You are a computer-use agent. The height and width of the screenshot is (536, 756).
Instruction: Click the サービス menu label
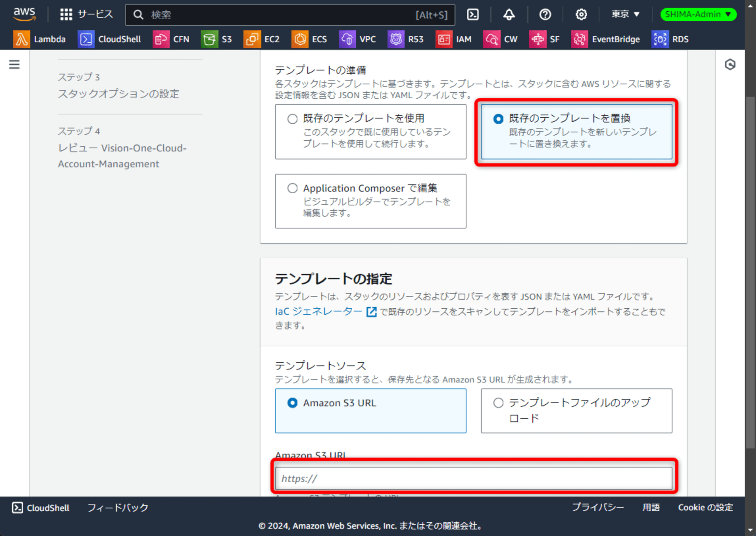coord(95,14)
